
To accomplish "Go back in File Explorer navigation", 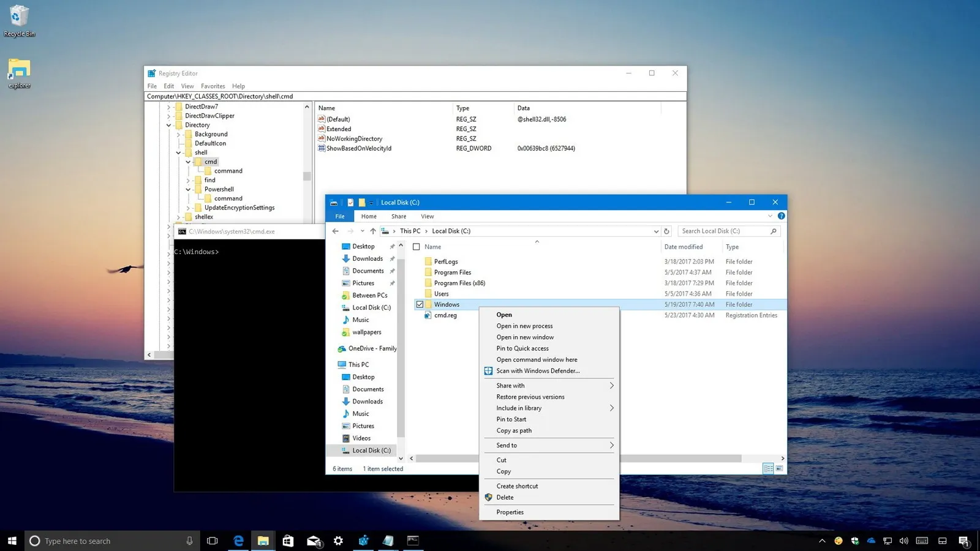I will coord(335,231).
